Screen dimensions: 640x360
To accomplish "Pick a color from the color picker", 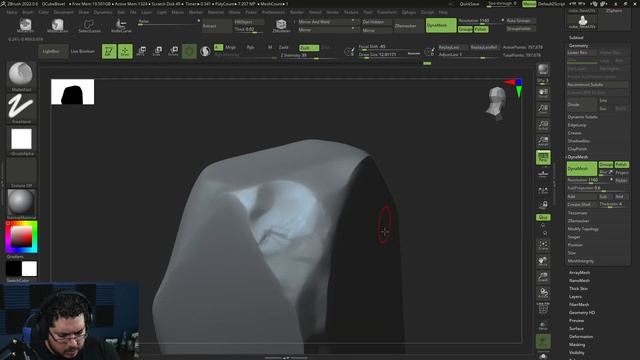I will click(x=21, y=237).
